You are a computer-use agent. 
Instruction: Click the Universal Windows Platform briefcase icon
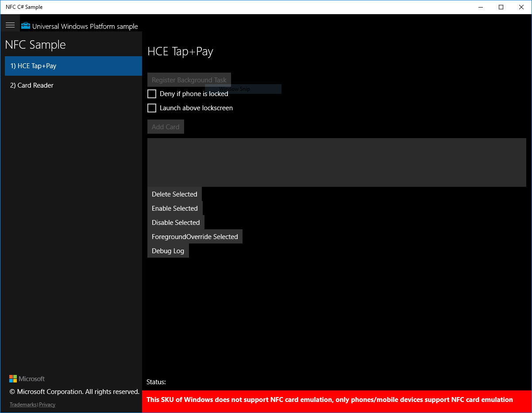[x=25, y=26]
